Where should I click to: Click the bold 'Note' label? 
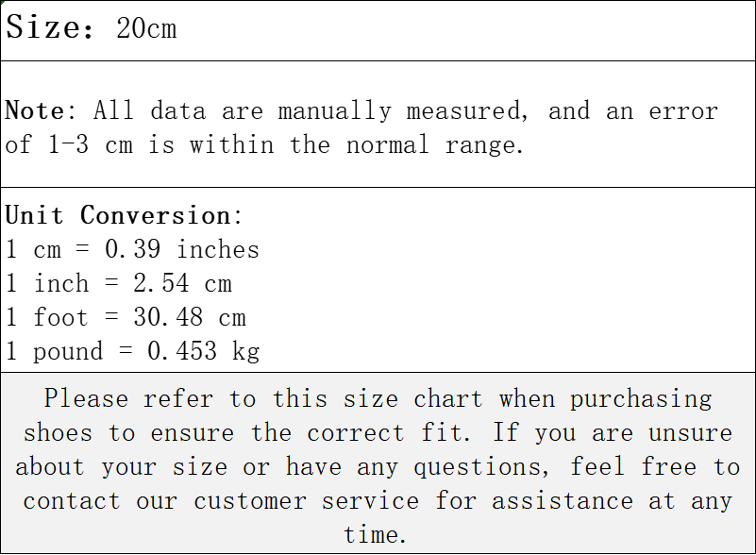[34, 110]
